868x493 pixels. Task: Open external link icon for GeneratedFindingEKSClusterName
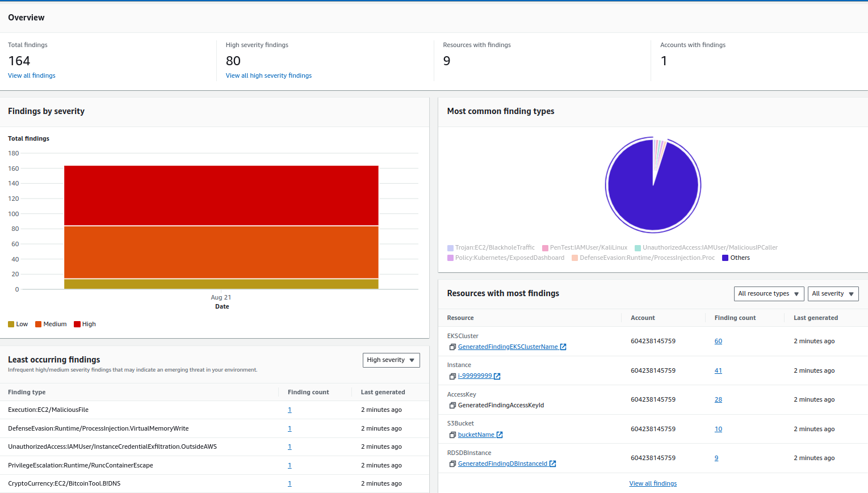tap(563, 347)
